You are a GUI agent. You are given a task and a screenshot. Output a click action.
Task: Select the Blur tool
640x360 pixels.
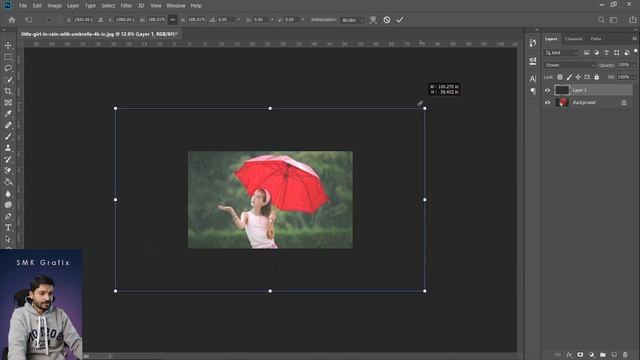pyautogui.click(x=8, y=193)
